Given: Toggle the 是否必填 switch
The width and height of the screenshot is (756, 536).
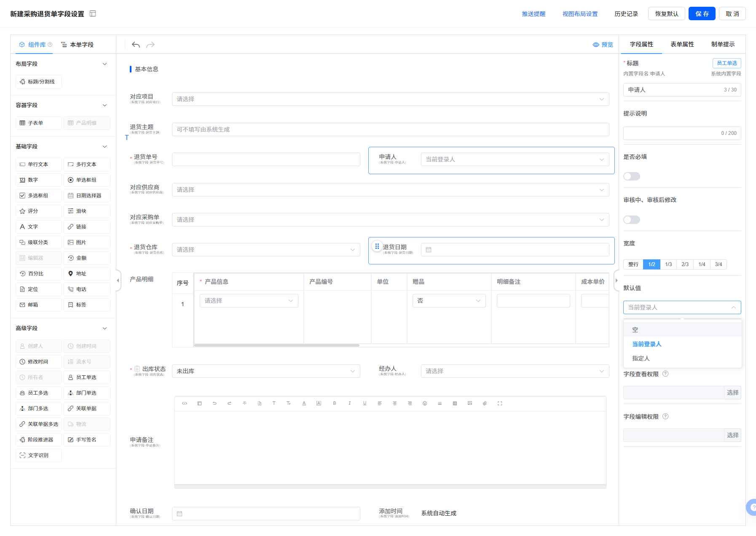Looking at the screenshot, I should click(631, 176).
